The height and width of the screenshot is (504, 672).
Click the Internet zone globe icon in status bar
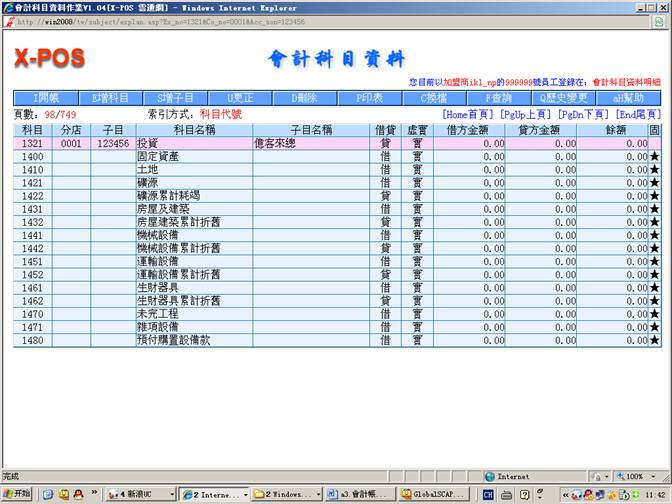coord(490,477)
